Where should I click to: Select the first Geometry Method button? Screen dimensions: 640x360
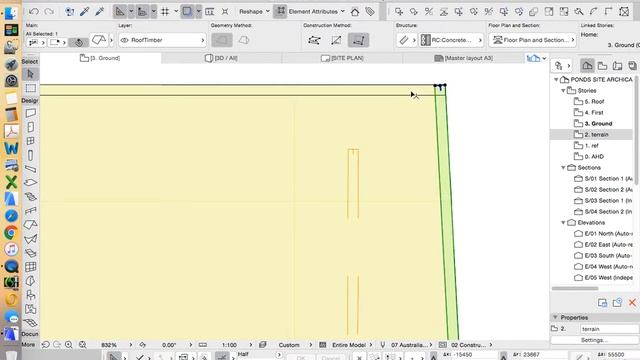click(x=222, y=40)
